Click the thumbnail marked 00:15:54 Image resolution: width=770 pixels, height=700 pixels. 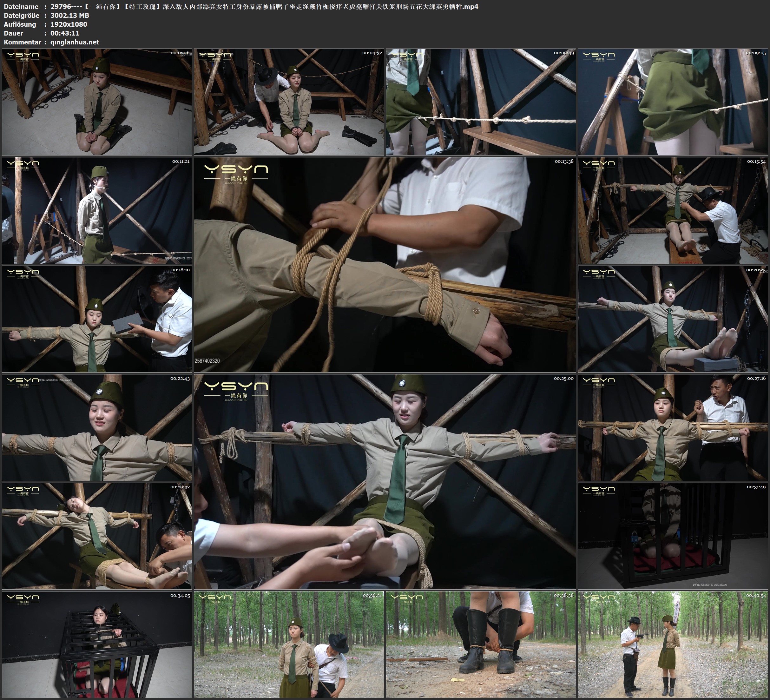[x=673, y=210]
